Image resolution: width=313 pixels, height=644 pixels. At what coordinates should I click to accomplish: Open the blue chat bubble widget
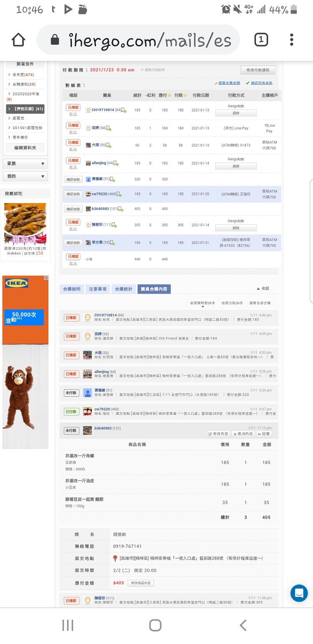299,593
